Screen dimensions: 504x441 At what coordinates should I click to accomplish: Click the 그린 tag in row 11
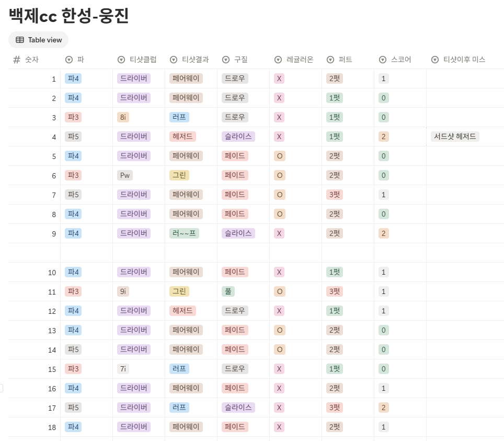tap(179, 291)
